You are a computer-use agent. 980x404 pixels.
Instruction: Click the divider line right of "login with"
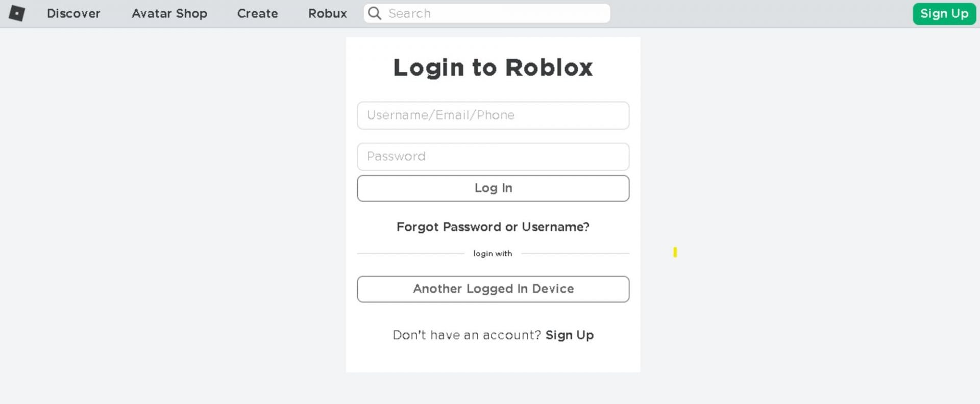(x=575, y=254)
